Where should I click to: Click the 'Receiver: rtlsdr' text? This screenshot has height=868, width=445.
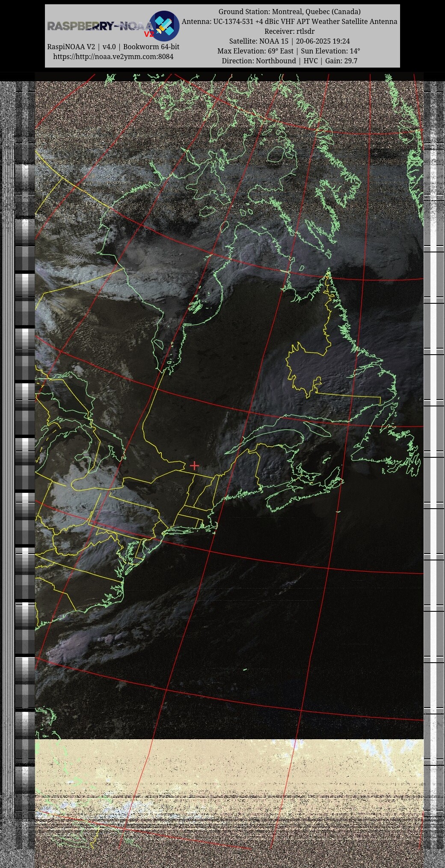click(x=290, y=31)
